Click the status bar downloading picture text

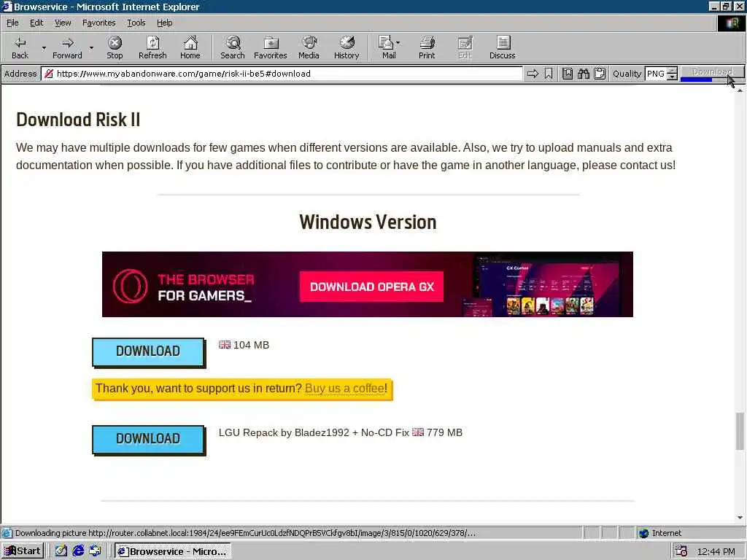tap(245, 533)
